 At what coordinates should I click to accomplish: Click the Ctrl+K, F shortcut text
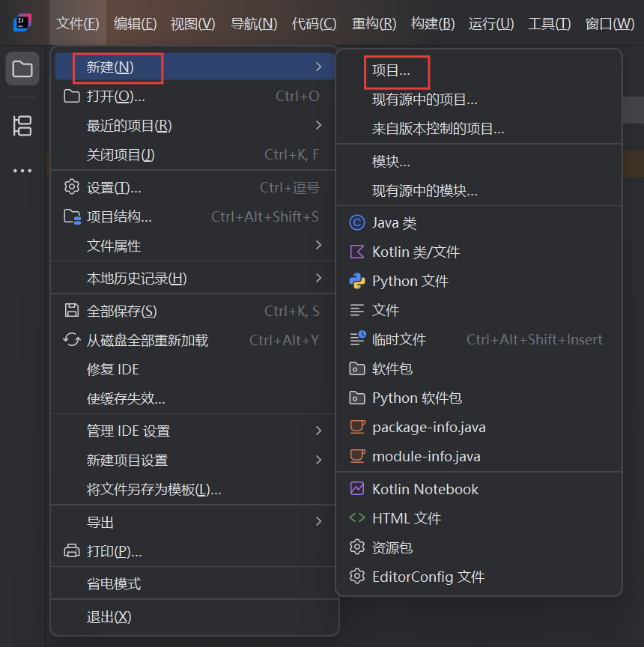pyautogui.click(x=292, y=155)
